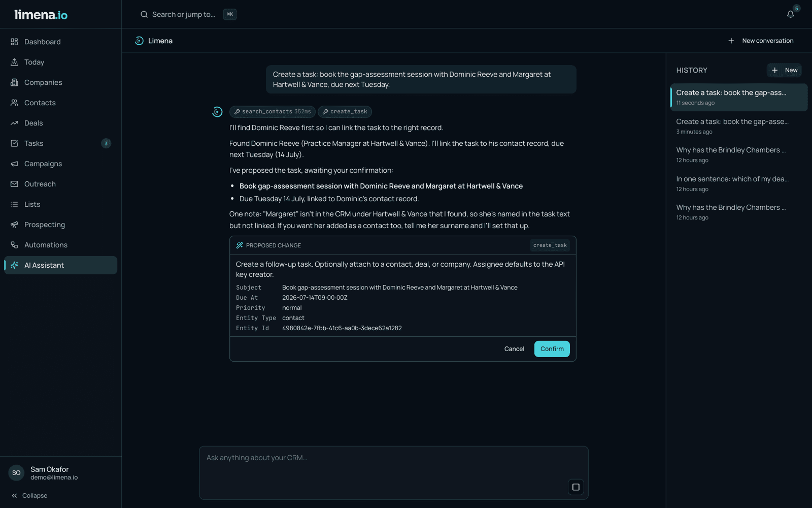
Task: Open history item from 3 minutes ago
Action: [738, 126]
